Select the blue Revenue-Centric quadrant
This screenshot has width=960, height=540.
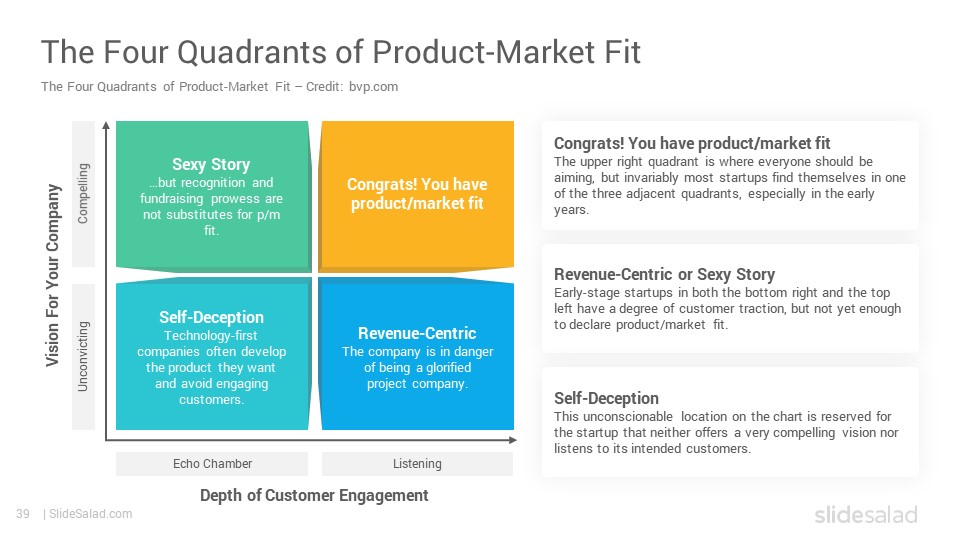point(416,353)
